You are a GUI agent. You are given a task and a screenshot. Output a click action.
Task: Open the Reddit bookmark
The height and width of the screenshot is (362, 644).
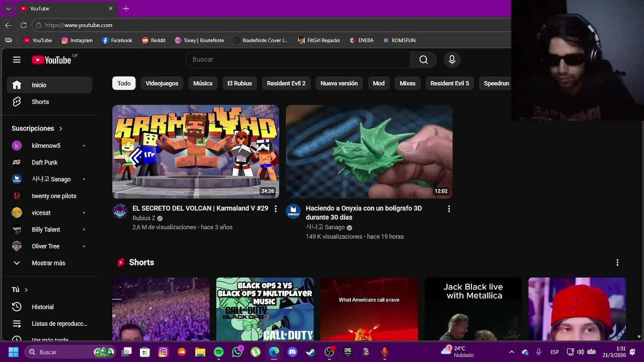[154, 40]
